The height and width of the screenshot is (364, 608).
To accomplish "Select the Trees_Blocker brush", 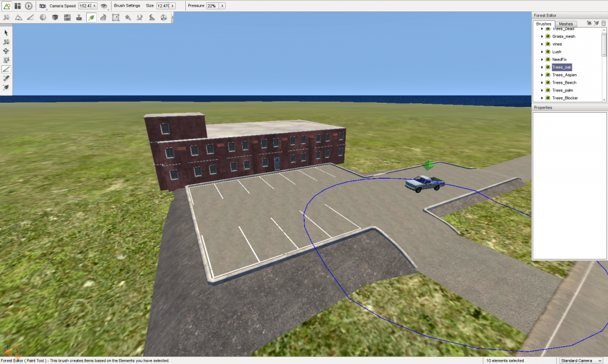I will tap(565, 98).
